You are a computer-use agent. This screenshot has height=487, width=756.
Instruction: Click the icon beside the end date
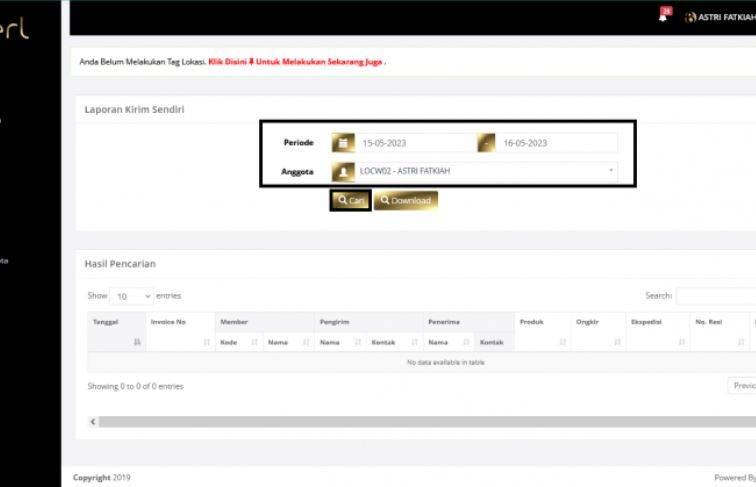pos(486,143)
